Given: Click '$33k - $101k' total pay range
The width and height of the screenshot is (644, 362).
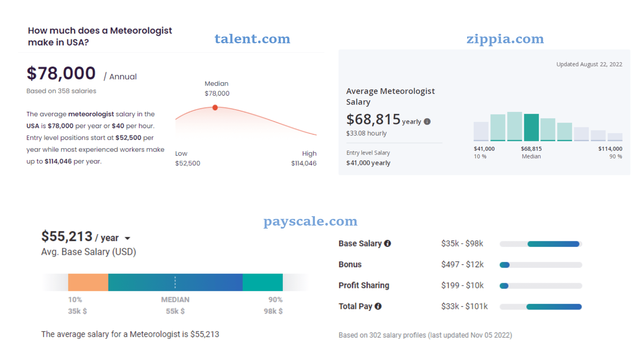Looking at the screenshot, I should [465, 306].
